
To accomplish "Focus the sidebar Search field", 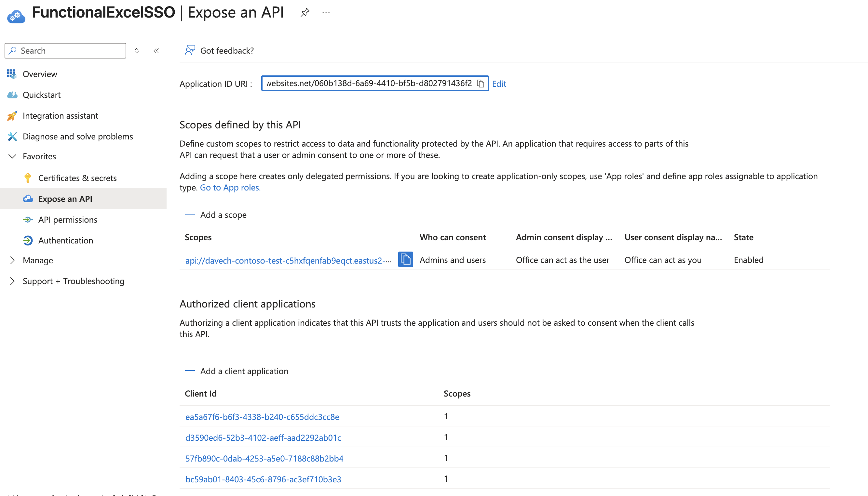I will click(x=65, y=51).
